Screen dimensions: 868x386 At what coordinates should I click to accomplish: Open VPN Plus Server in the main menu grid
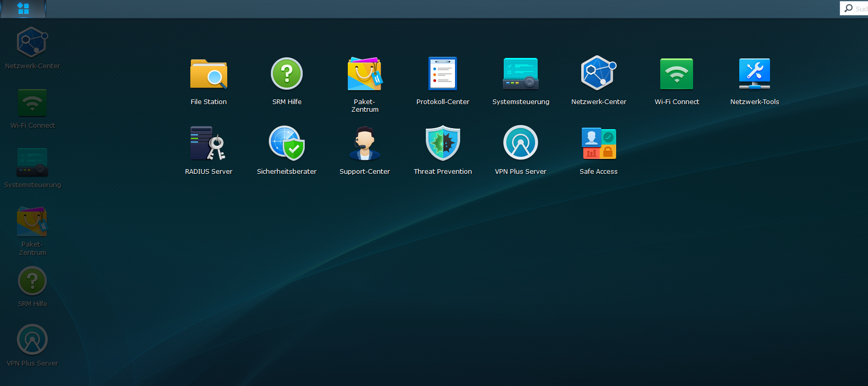click(x=520, y=144)
